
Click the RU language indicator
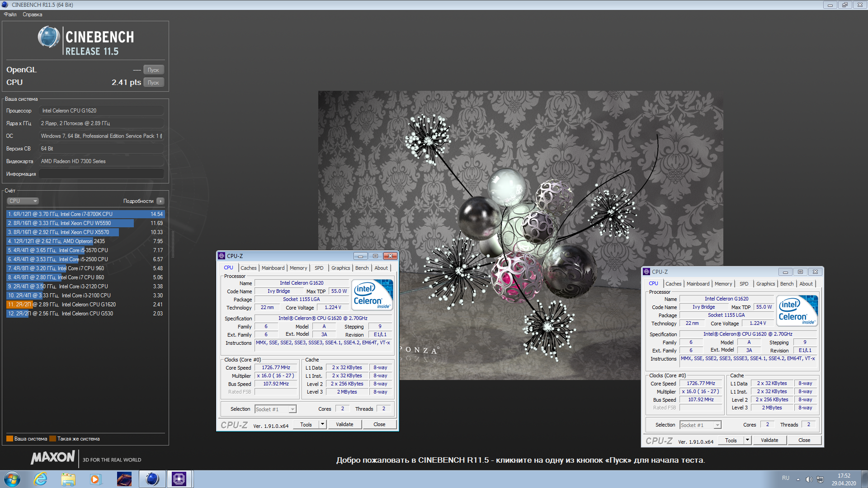[x=786, y=478]
